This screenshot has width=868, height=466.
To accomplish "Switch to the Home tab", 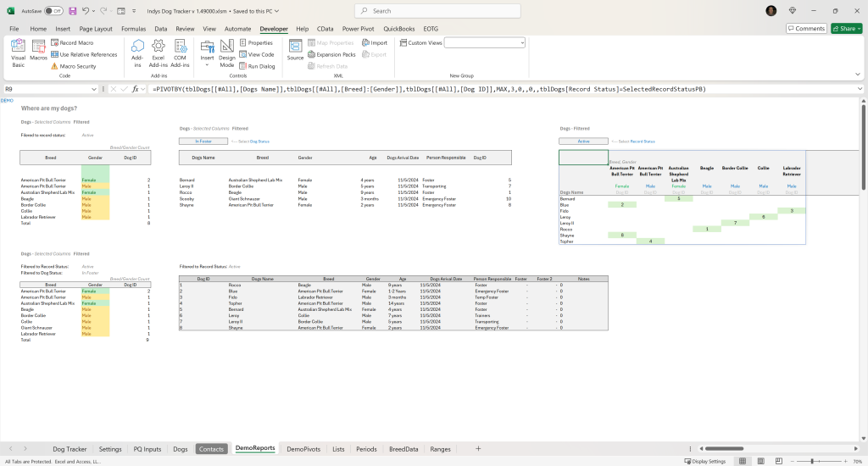I will point(38,29).
